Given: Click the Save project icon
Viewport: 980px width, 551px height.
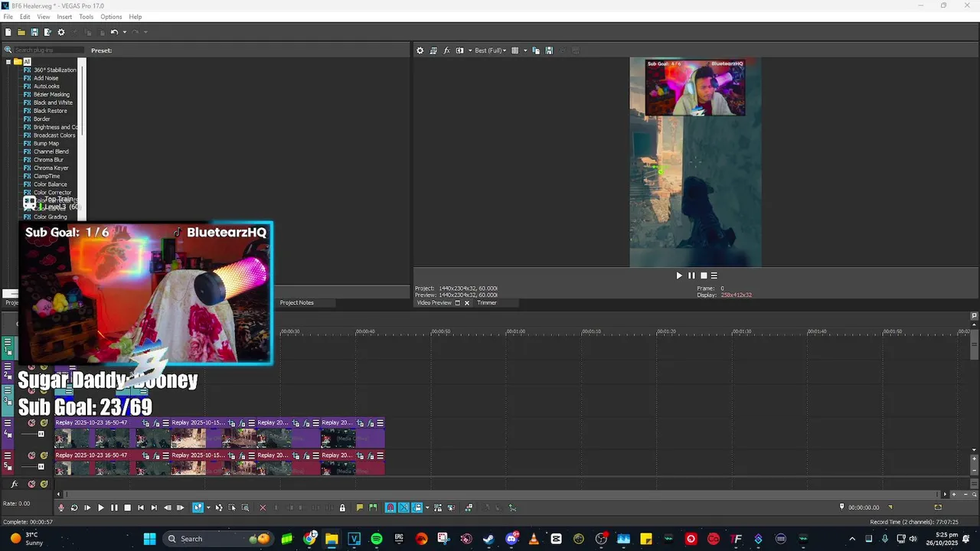Looking at the screenshot, I should [34, 32].
